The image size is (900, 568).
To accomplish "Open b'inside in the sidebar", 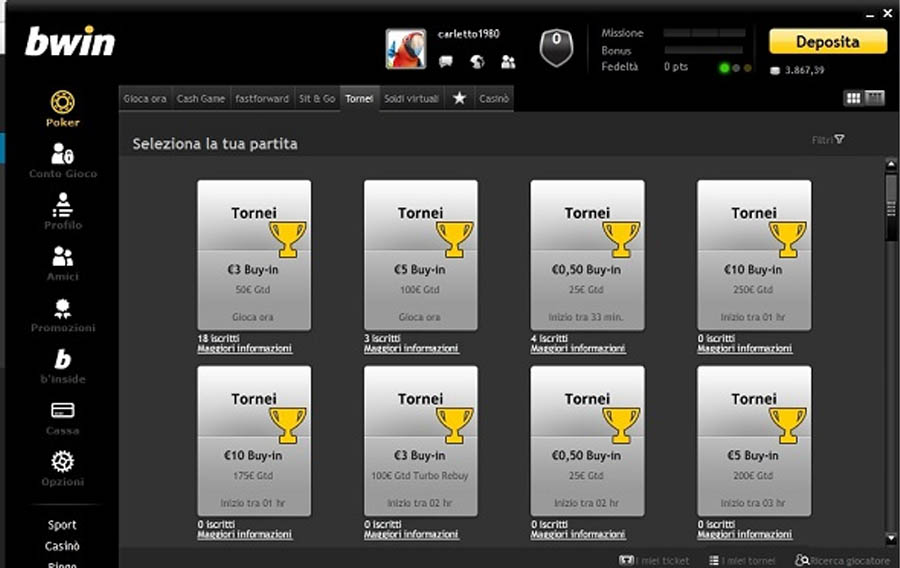I will (x=63, y=366).
